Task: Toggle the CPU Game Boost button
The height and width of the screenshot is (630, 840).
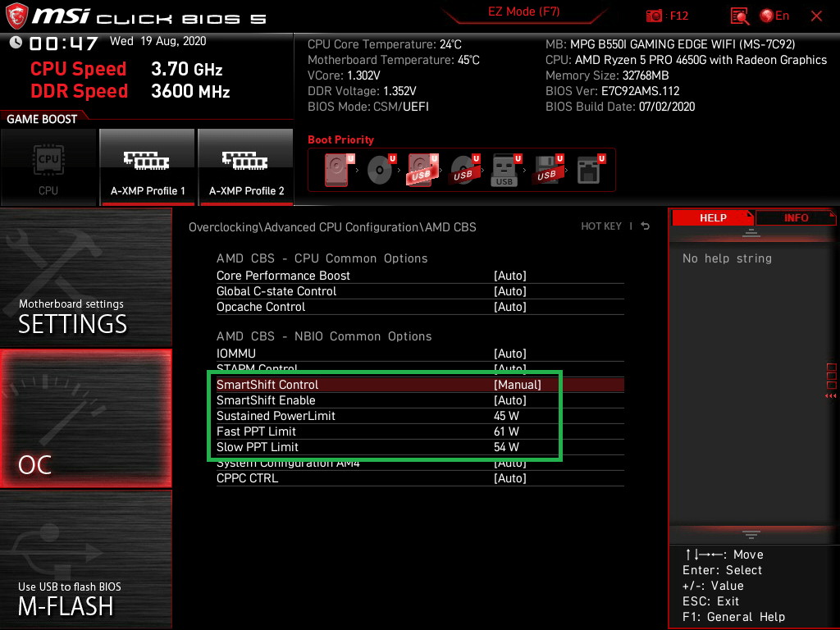Action: point(48,167)
